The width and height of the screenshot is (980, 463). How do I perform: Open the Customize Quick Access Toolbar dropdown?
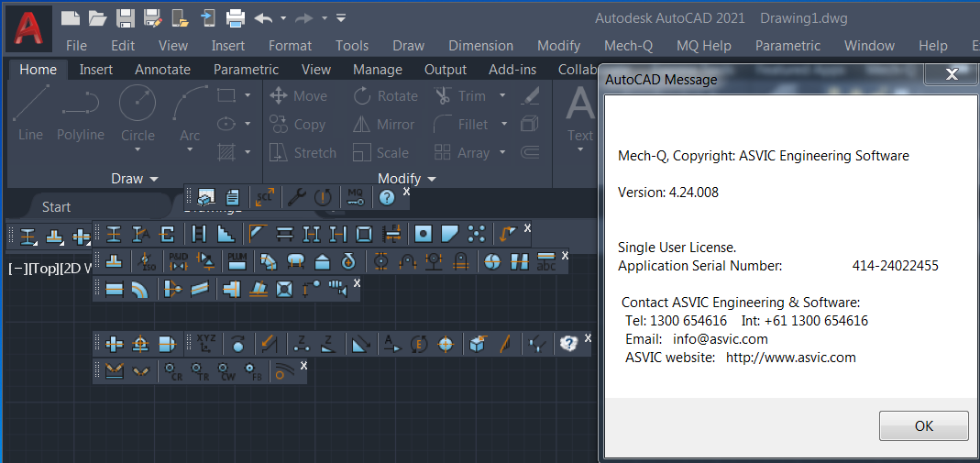coord(341,17)
